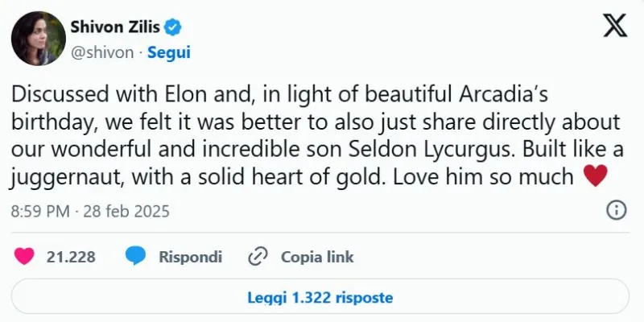This screenshot has height=322, width=644.
Task: Like the tweet with pink heart icon
Action: (x=25, y=257)
